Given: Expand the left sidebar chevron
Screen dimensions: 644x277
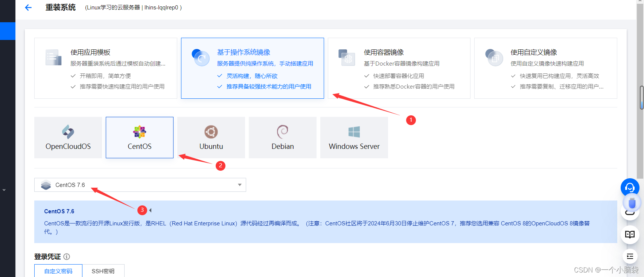Looking at the screenshot, I should tap(4, 190).
